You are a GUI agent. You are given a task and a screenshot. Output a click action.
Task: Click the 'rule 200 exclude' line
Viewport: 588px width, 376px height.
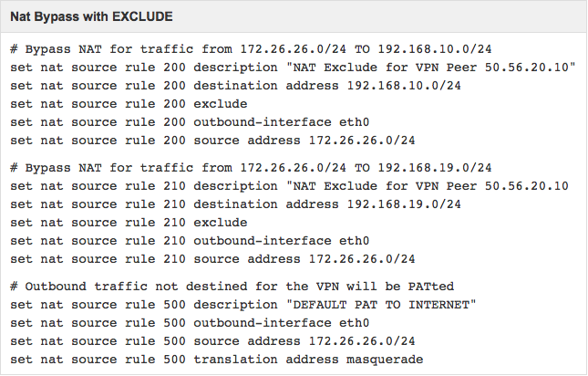click(129, 104)
